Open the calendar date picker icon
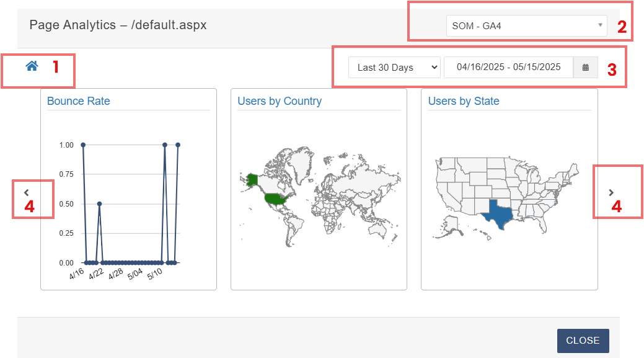Image resolution: width=644 pixels, height=358 pixels. (585, 68)
